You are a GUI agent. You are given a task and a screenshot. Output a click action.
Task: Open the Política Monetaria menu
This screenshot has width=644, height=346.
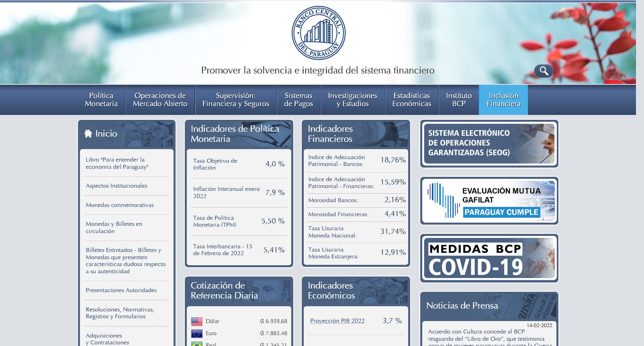[101, 100]
